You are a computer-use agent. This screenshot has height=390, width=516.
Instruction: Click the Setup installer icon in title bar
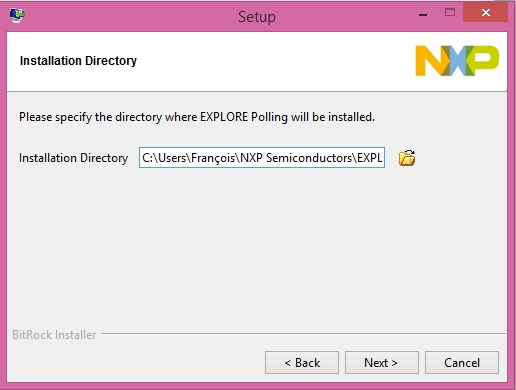coord(17,15)
